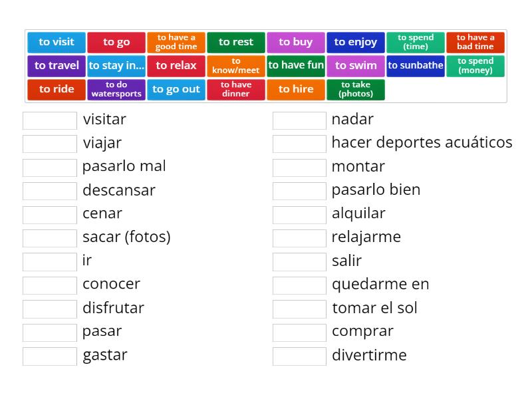Pick the "to have a bad time" tile
This screenshot has height=399, width=532.
(x=475, y=41)
